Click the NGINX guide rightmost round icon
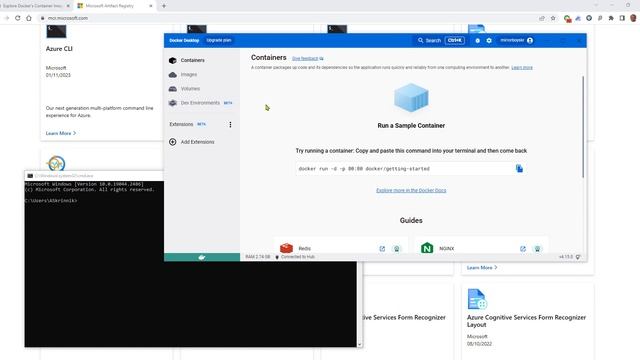 point(538,249)
